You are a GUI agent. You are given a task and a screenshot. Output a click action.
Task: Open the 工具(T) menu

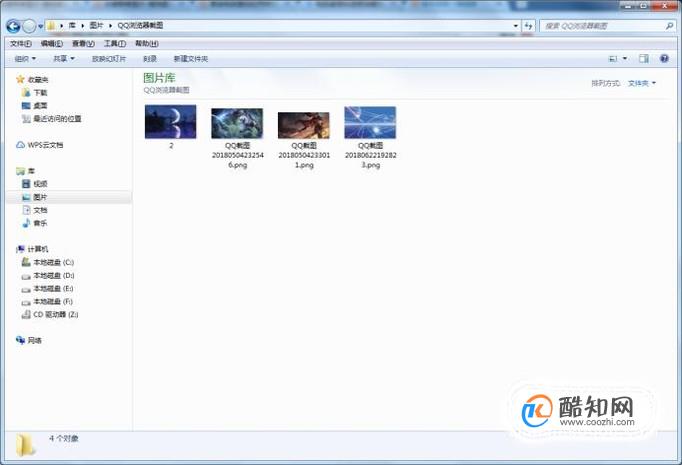[x=115, y=43]
